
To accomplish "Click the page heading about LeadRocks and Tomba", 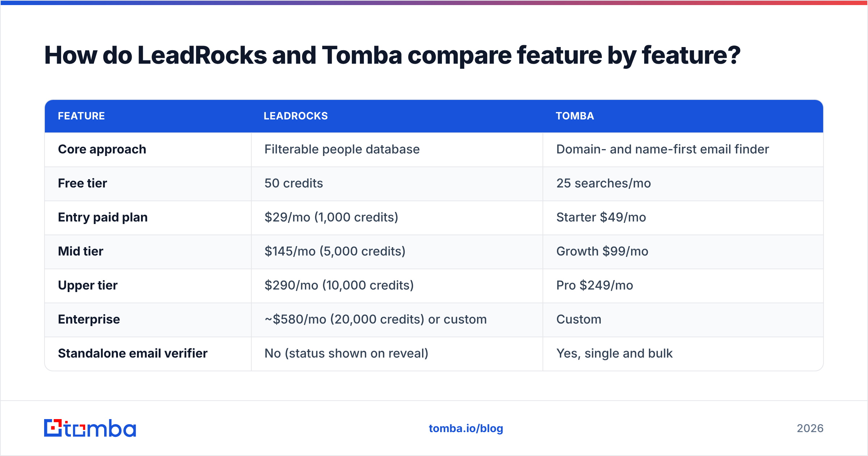I will coord(392,55).
